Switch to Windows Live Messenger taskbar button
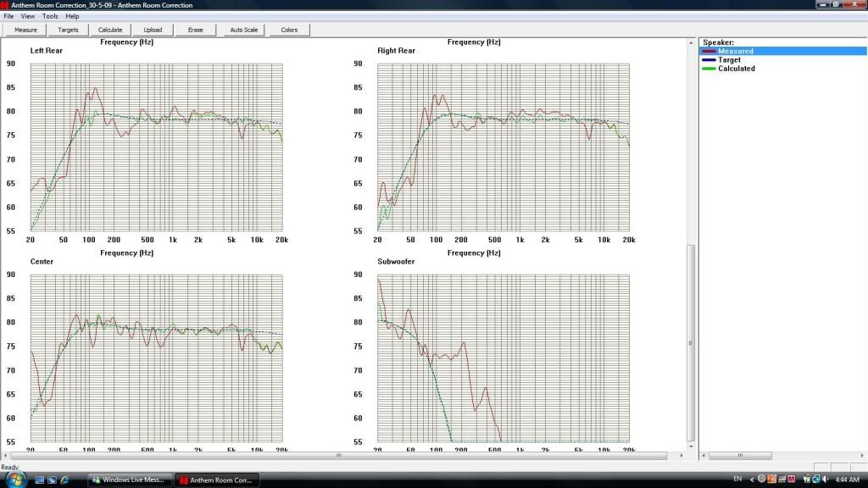This screenshot has width=868, height=488. (x=130, y=480)
